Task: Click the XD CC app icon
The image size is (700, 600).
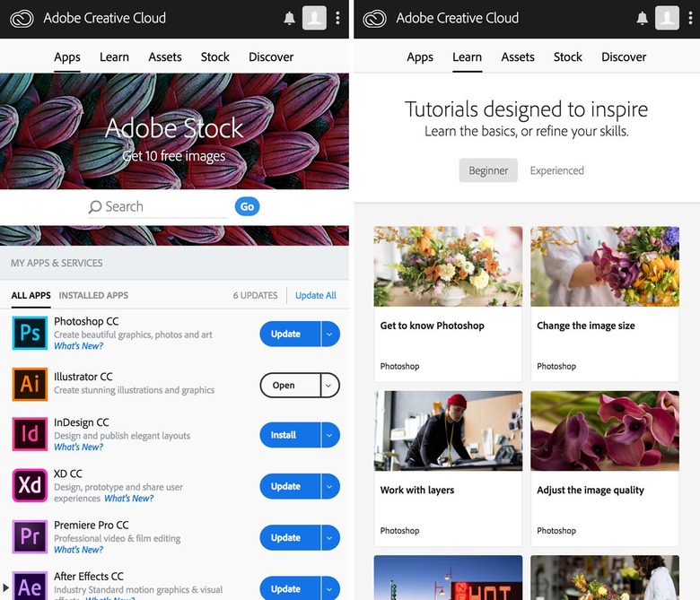Action: [x=30, y=486]
